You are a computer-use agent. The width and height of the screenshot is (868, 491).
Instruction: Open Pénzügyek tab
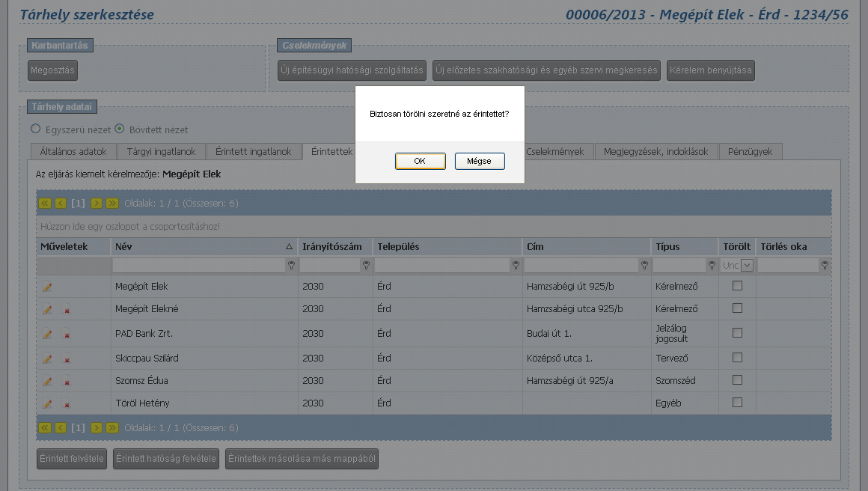click(750, 152)
